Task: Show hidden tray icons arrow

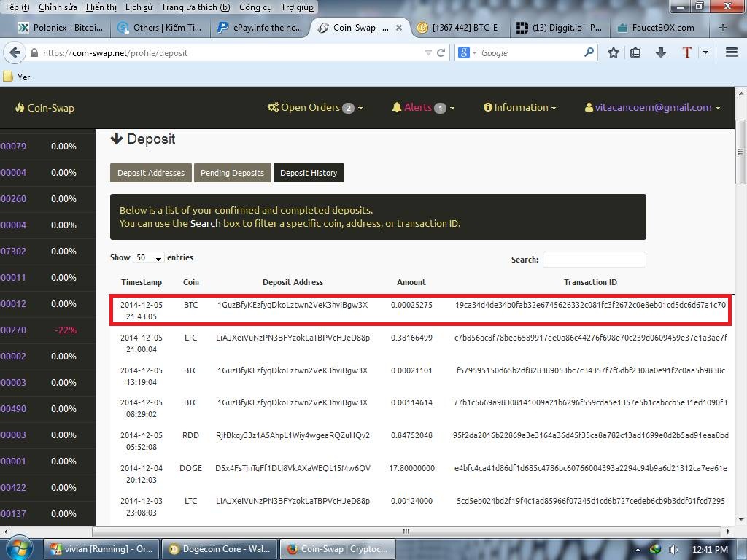Action: pyautogui.click(x=638, y=550)
